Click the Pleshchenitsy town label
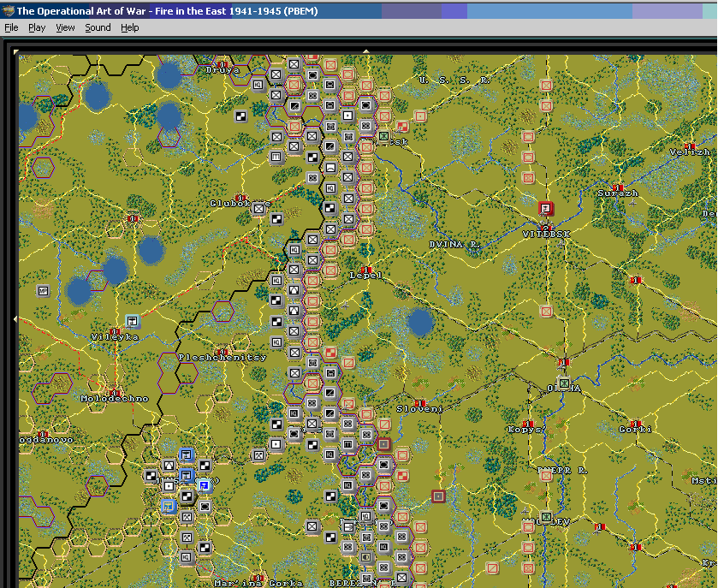Screen dimensions: 718x588 pos(223,357)
